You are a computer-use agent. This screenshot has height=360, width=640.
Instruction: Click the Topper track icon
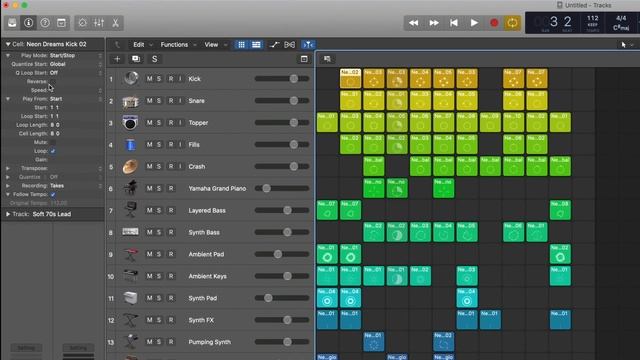click(131, 122)
